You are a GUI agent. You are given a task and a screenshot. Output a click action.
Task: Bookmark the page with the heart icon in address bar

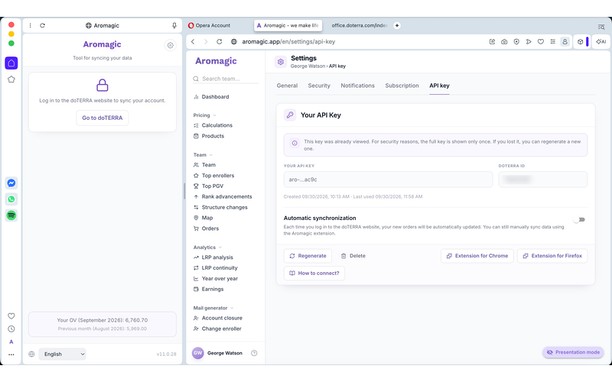tap(541, 42)
